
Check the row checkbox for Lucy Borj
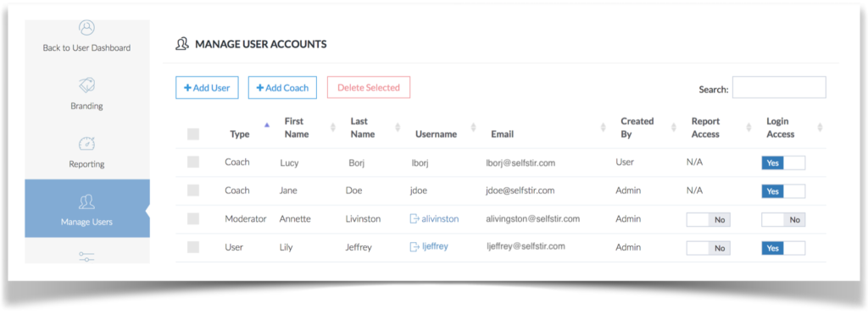193,162
